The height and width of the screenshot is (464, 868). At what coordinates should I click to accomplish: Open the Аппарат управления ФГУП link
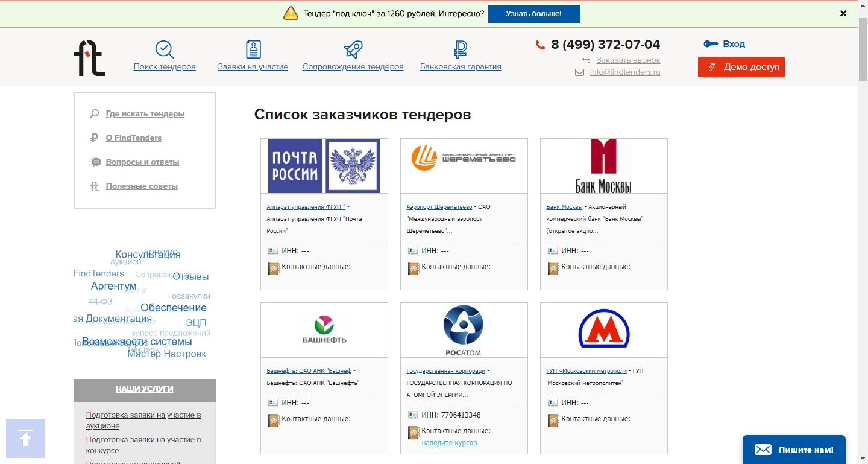[306, 207]
